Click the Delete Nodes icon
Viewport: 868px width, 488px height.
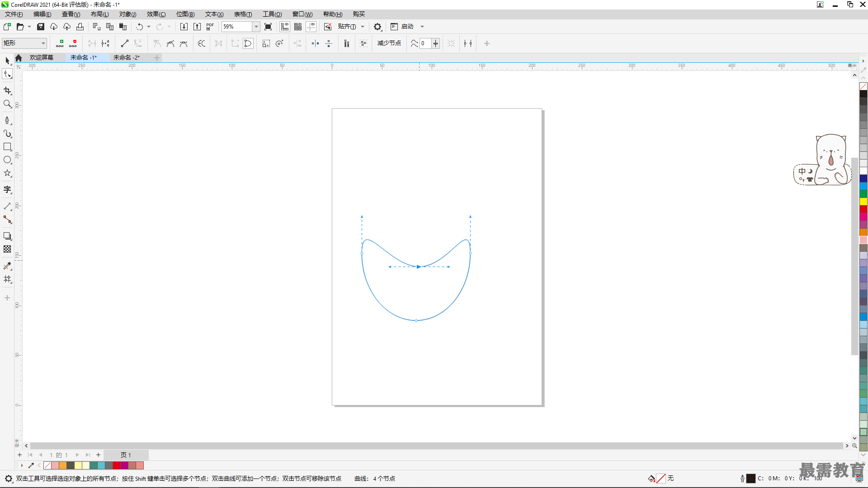(73, 43)
